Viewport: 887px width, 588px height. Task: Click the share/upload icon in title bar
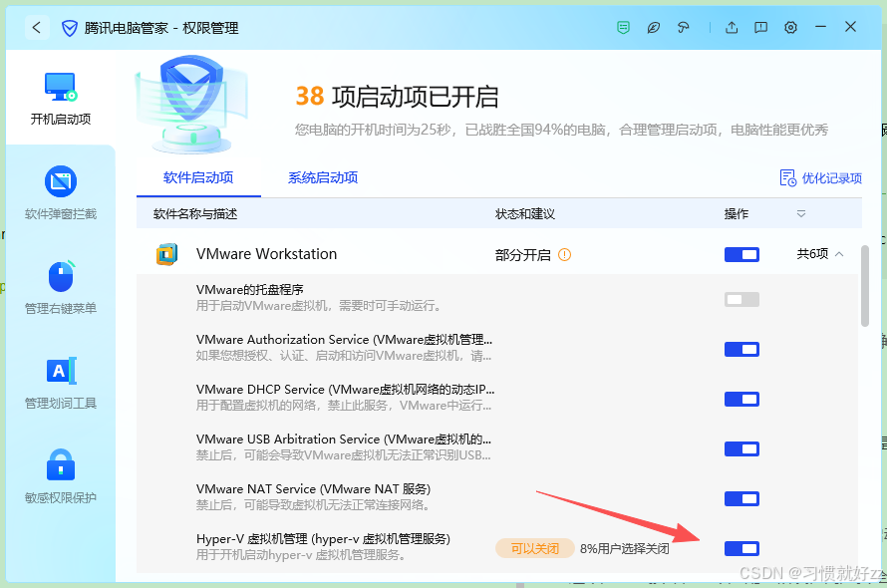point(731,27)
